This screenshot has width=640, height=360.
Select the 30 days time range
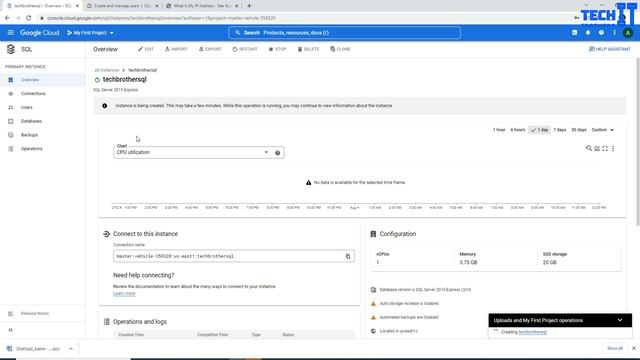(x=579, y=130)
